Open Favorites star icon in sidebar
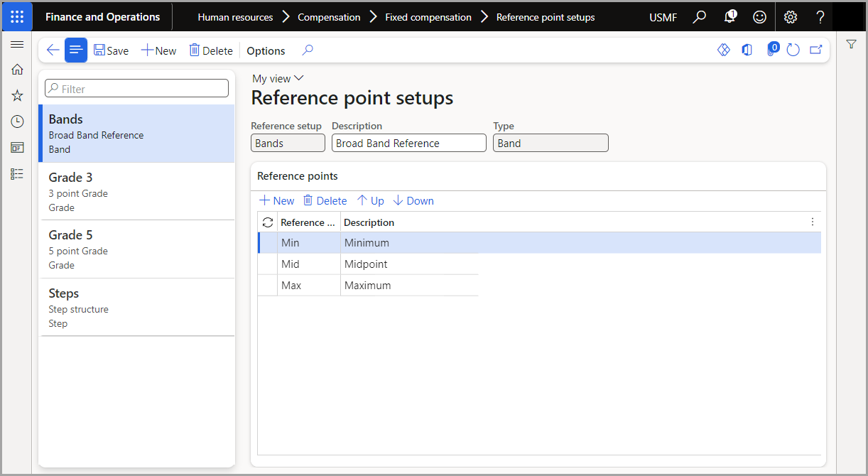This screenshot has height=476, width=868. tap(17, 95)
